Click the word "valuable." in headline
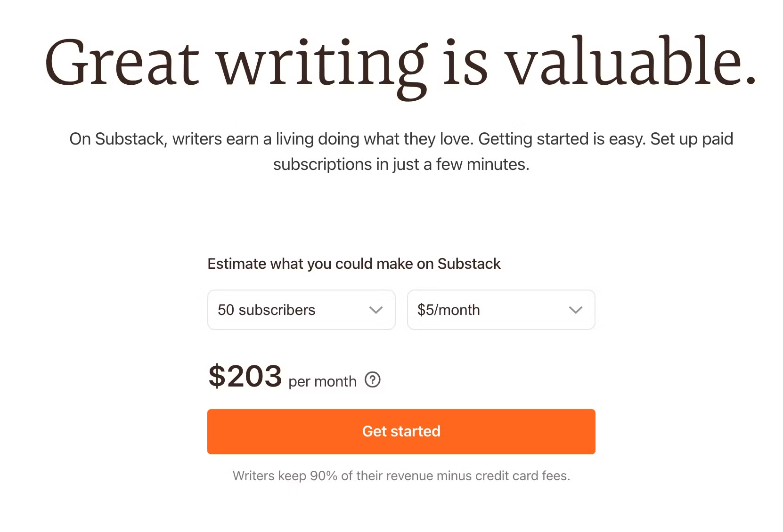 (631, 64)
